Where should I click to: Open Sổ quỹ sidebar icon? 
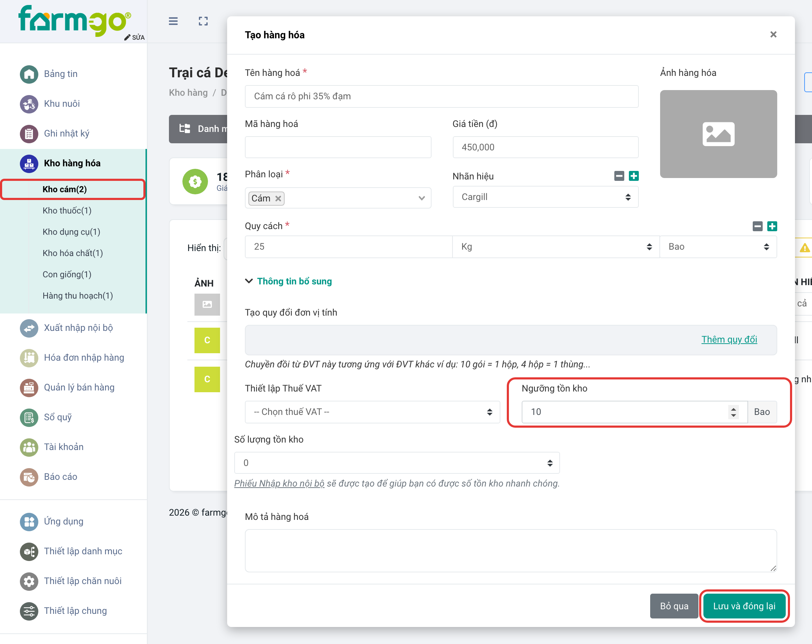coord(29,417)
